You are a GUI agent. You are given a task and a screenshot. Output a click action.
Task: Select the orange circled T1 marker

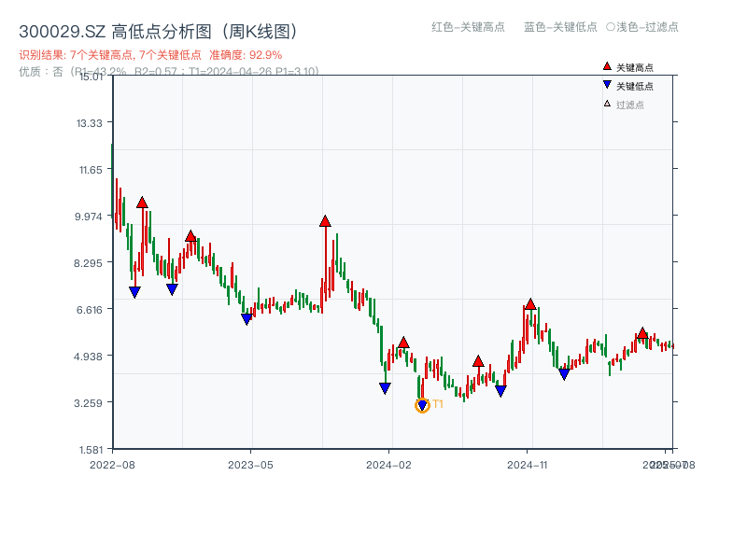tap(422, 405)
